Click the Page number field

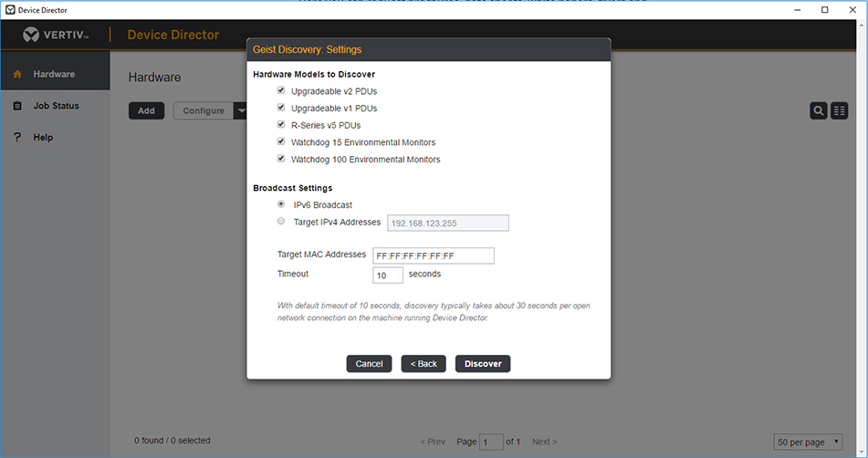pos(491,442)
